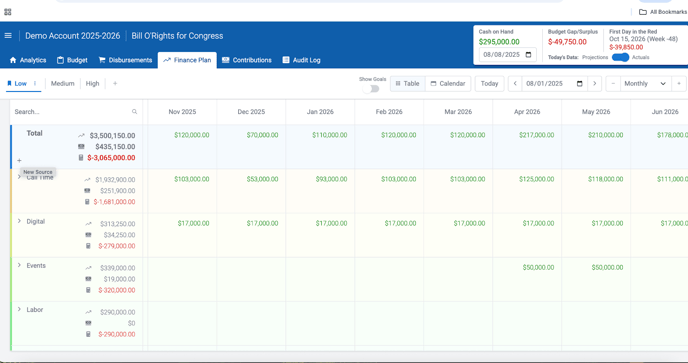688x363 pixels.
Task: Go to previous period with left arrow
Action: click(515, 83)
